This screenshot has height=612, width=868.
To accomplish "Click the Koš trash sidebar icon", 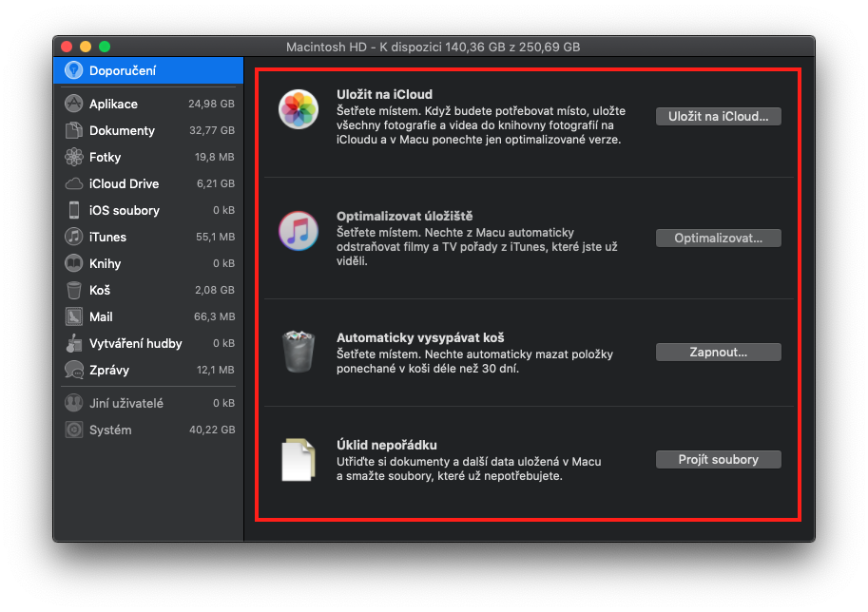I will (x=73, y=290).
